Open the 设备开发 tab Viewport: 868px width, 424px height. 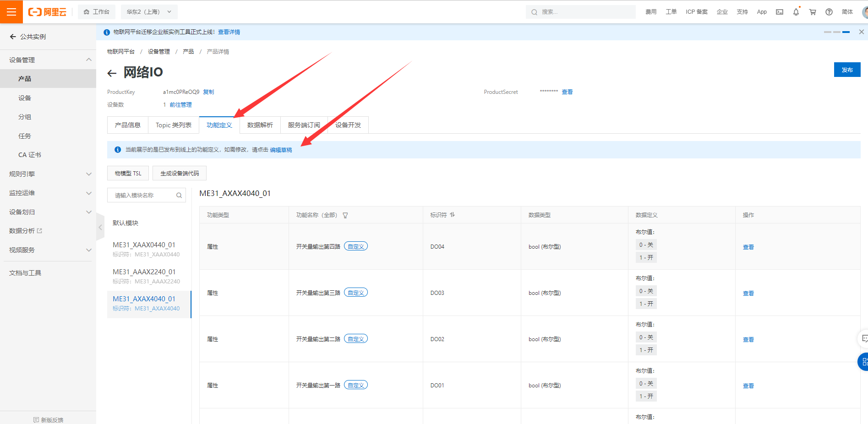[348, 125]
